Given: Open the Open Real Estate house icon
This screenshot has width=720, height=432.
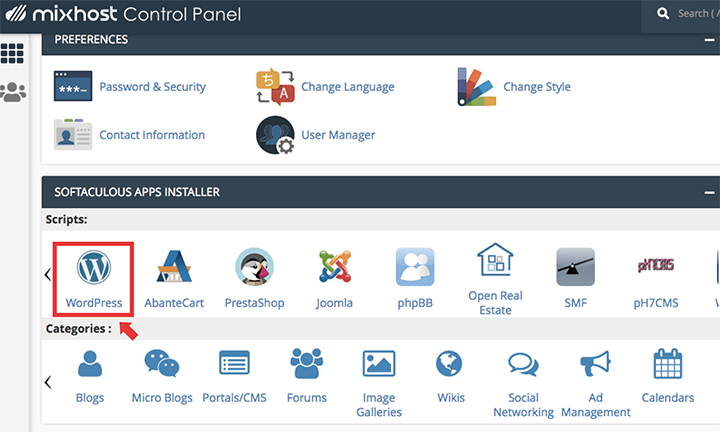Looking at the screenshot, I should tap(495, 259).
